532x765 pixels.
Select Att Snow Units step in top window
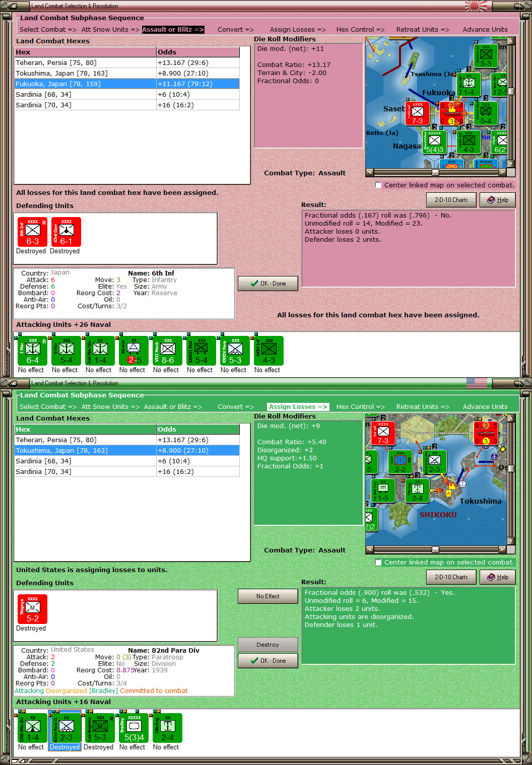click(110, 30)
